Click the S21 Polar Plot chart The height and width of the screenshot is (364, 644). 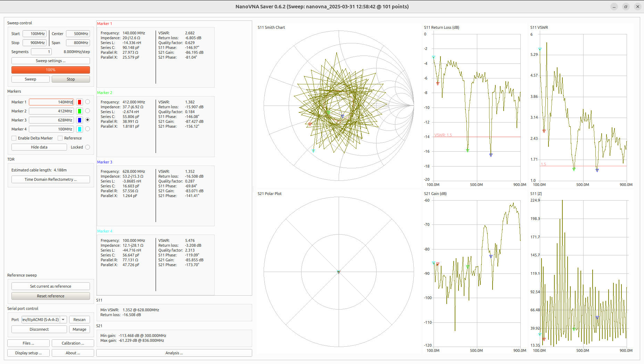(339, 272)
